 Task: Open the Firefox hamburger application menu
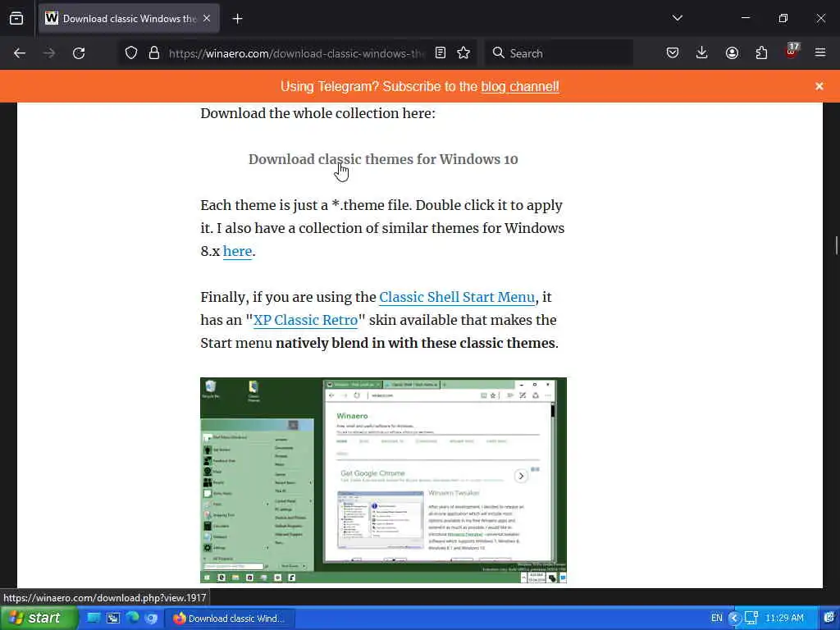[x=820, y=53]
